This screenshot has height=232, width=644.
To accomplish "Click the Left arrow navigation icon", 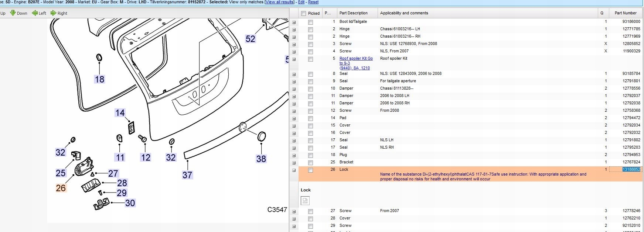I will pyautogui.click(x=35, y=13).
